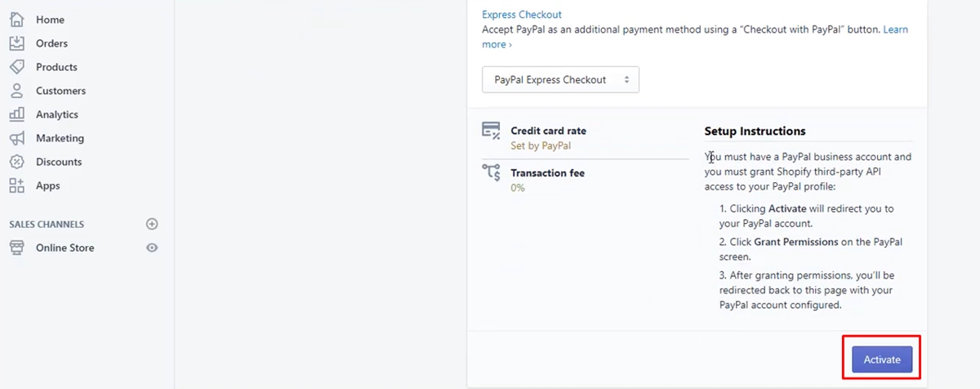Click the Express Checkout heading link
The width and height of the screenshot is (980, 389).
point(522,15)
